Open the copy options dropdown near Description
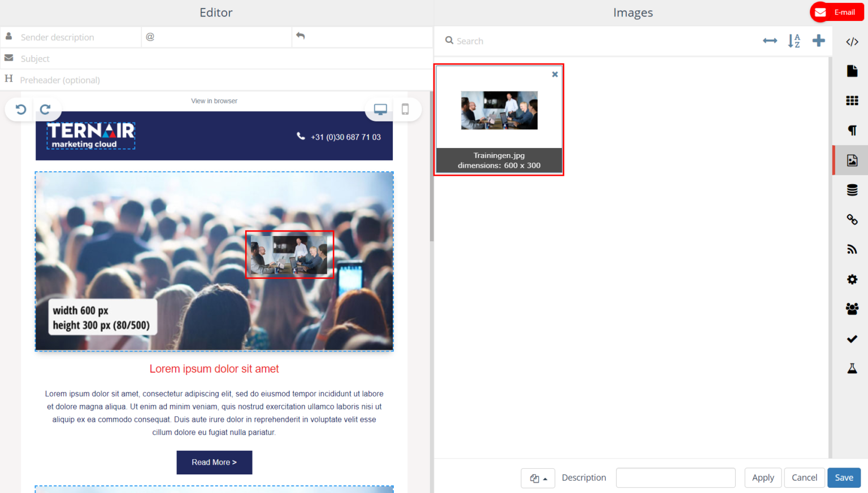The image size is (868, 493). (538, 478)
